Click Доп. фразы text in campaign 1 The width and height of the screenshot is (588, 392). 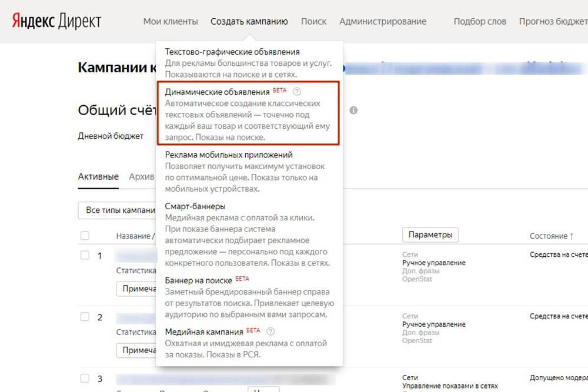point(421,271)
